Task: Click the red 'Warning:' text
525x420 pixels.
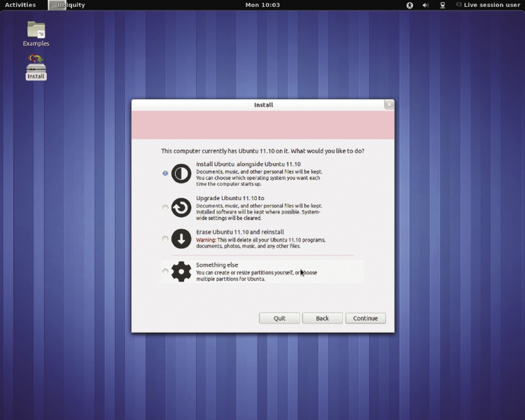Action: point(206,240)
